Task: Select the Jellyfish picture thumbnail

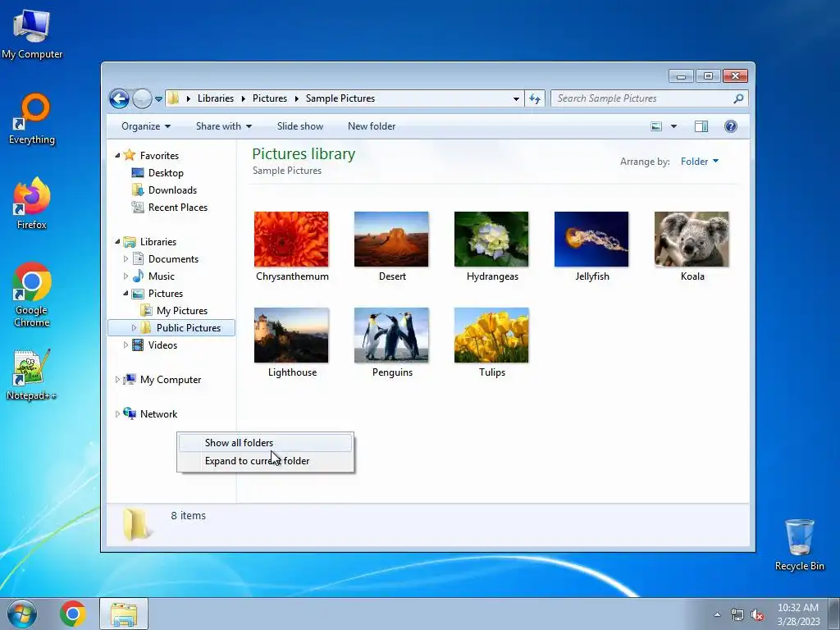Action: pyautogui.click(x=591, y=239)
